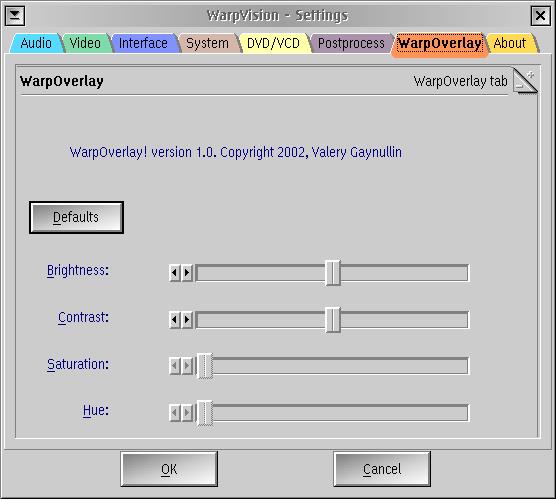The image size is (556, 499).
Task: Confirm settings with the OK button
Action: pyautogui.click(x=169, y=469)
